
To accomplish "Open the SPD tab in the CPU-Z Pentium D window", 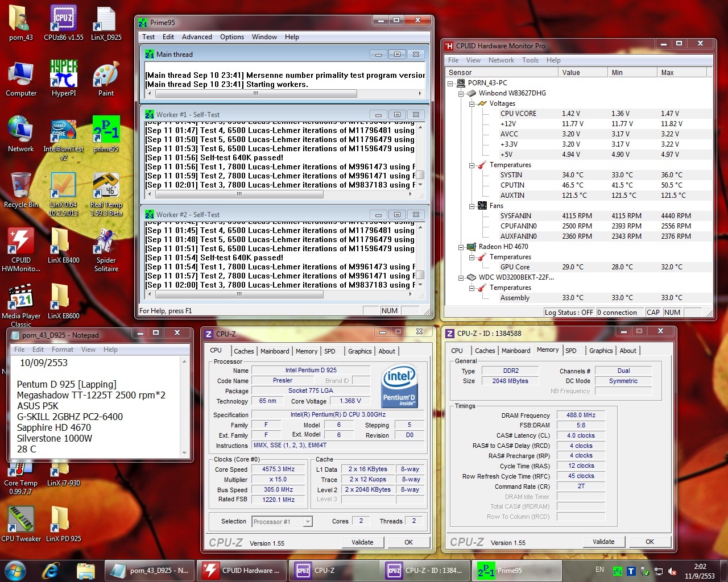I will click(x=330, y=351).
